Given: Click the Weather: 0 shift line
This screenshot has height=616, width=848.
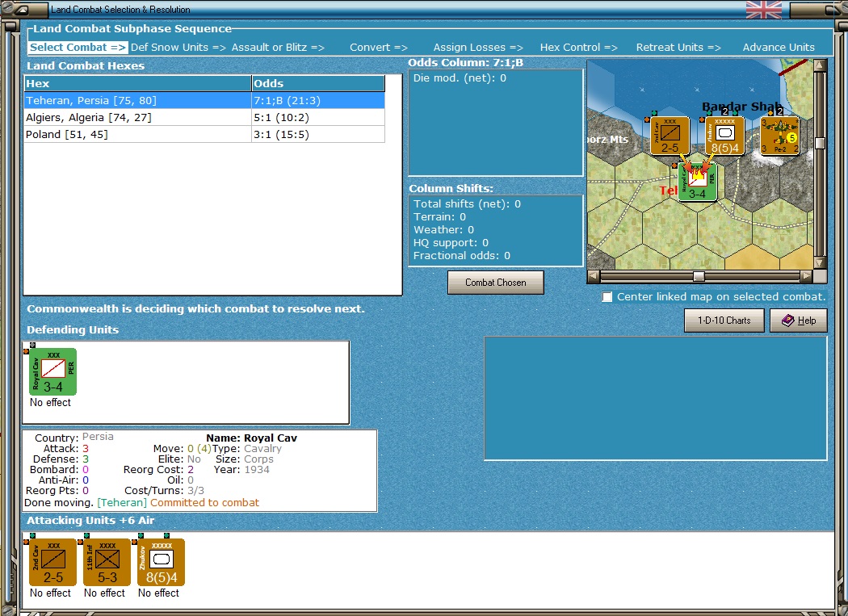Looking at the screenshot, I should tap(443, 230).
